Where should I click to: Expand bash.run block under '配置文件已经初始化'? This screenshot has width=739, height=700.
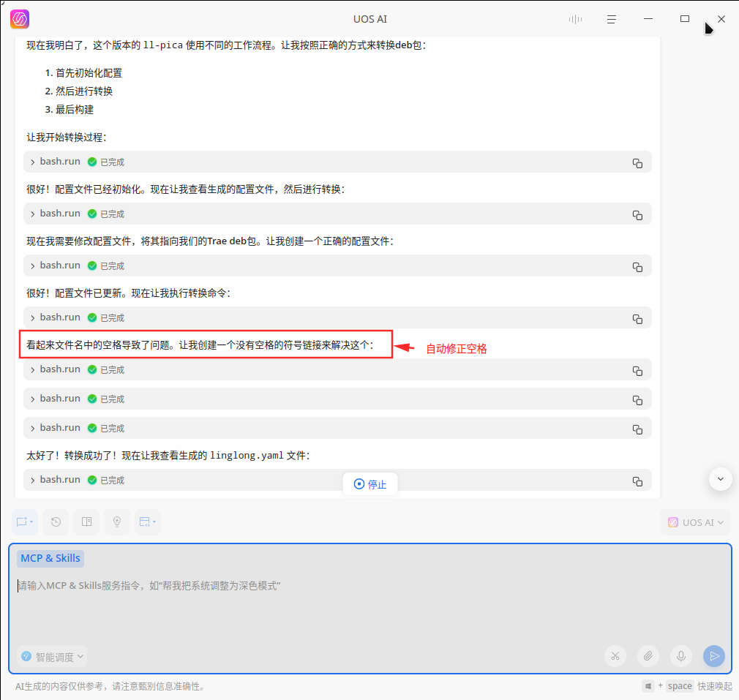point(32,214)
